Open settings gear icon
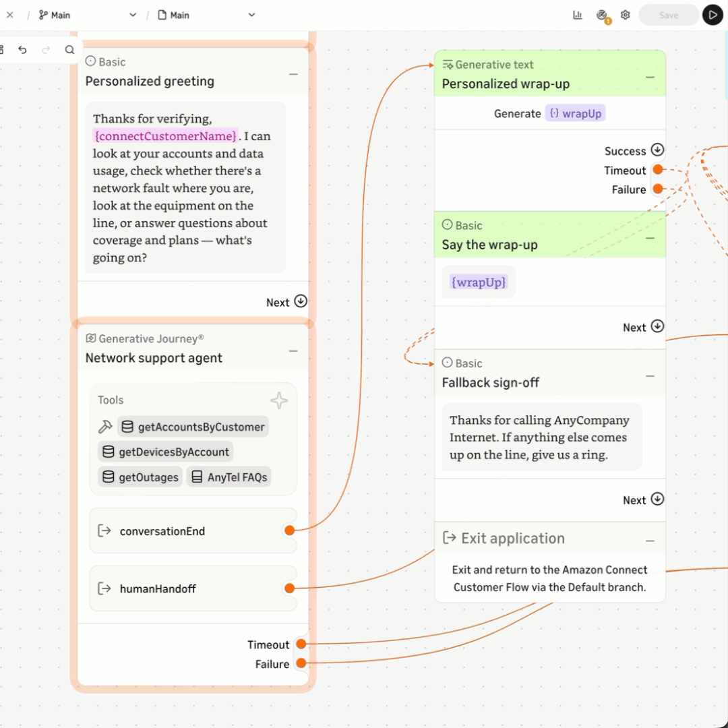 626,15
